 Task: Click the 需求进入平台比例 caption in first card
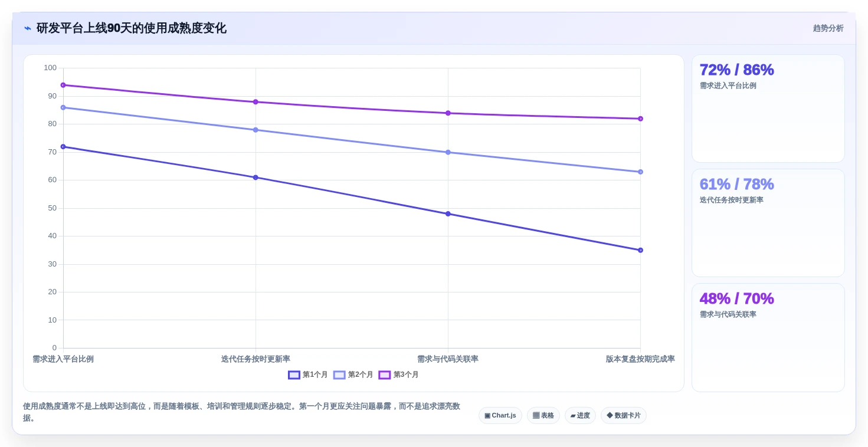pos(728,86)
